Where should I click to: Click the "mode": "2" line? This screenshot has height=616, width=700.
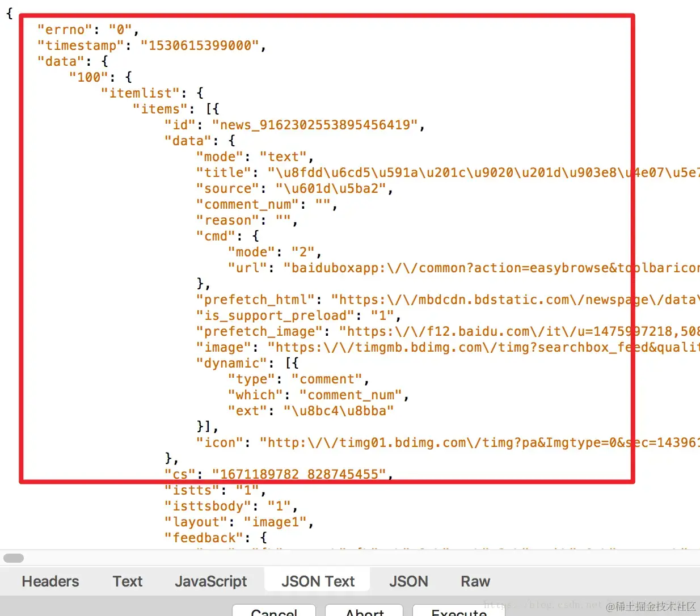point(275,252)
